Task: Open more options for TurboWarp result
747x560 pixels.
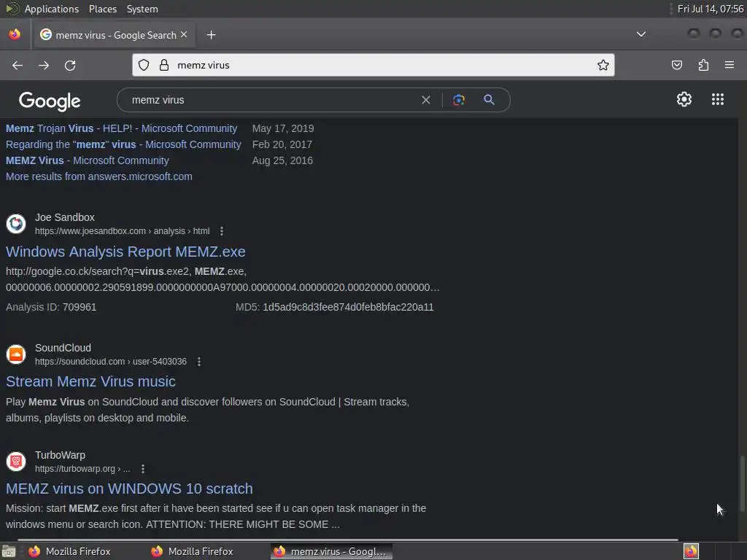Action: pos(143,469)
